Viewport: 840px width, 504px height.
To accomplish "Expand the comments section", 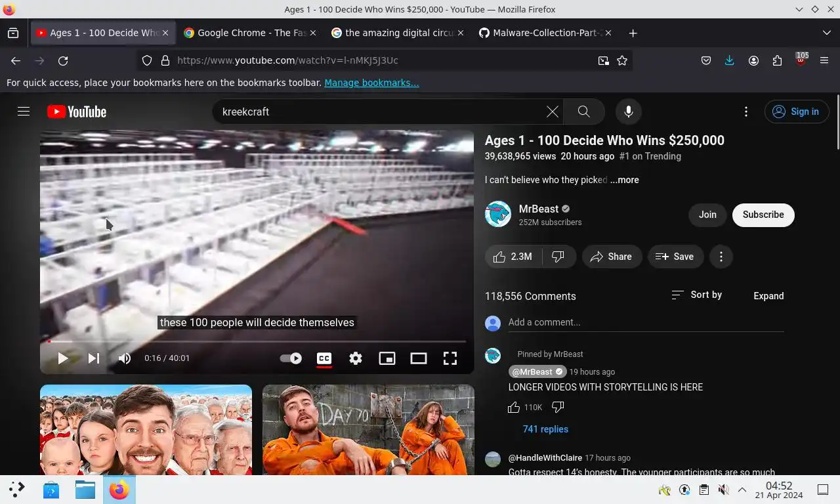I will click(768, 296).
